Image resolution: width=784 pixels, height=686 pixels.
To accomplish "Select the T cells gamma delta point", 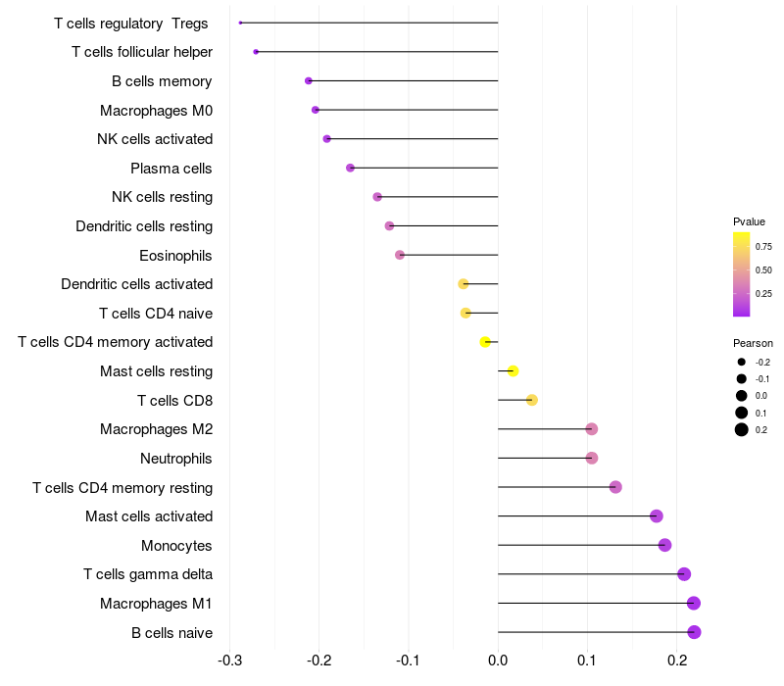I will (x=684, y=574).
